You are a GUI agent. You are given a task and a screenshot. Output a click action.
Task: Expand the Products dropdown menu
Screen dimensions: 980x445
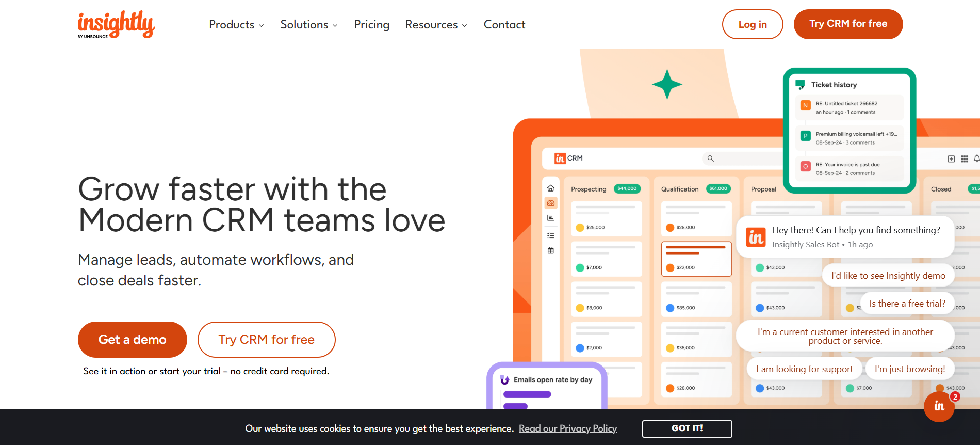tap(236, 25)
